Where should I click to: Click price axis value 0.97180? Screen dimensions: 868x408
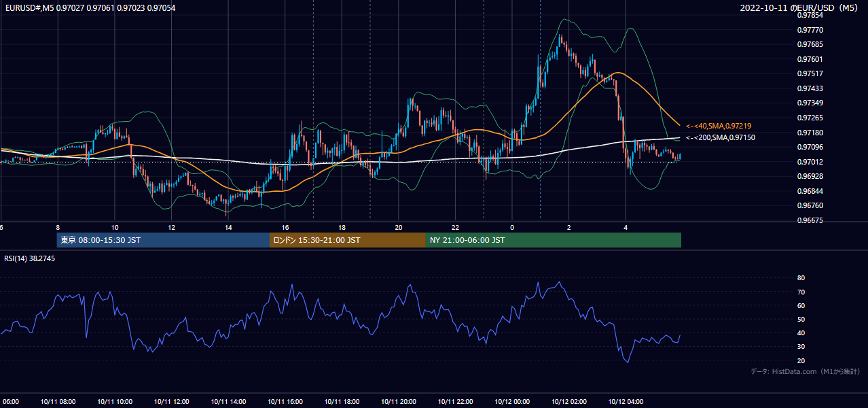pyautogui.click(x=810, y=133)
